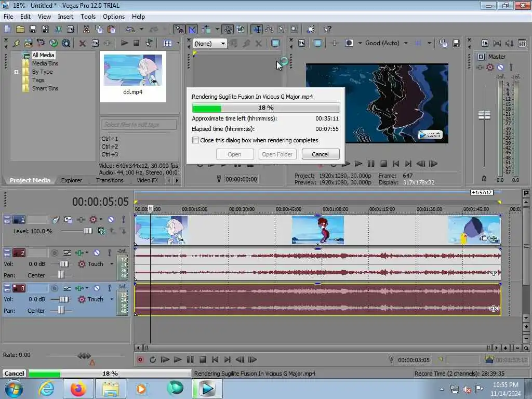Arm audio track 2 for record

pos(54,253)
